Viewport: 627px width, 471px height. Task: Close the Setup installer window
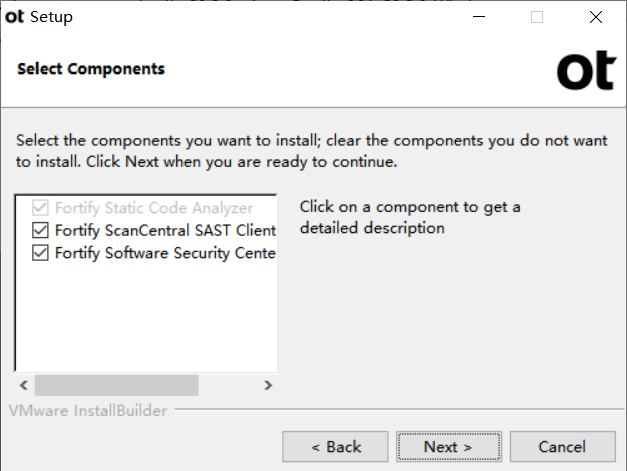click(x=595, y=17)
